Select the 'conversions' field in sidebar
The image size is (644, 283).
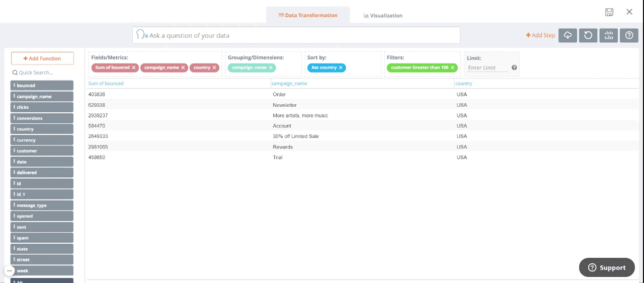pyautogui.click(x=42, y=118)
